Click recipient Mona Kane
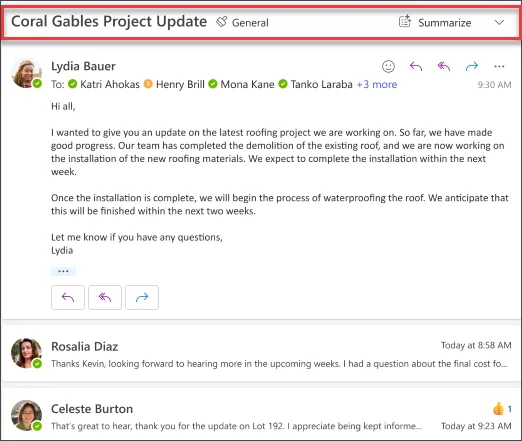Image resolution: width=522 pixels, height=441 pixels. (247, 84)
